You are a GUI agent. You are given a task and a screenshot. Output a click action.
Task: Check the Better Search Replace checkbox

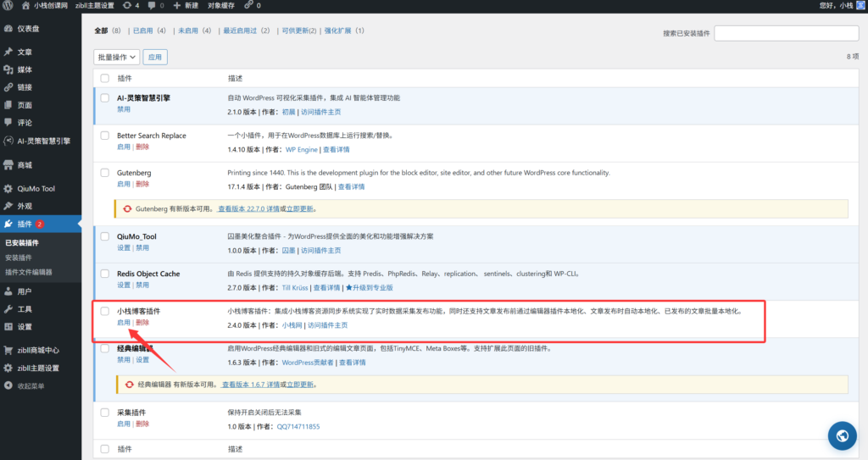104,136
